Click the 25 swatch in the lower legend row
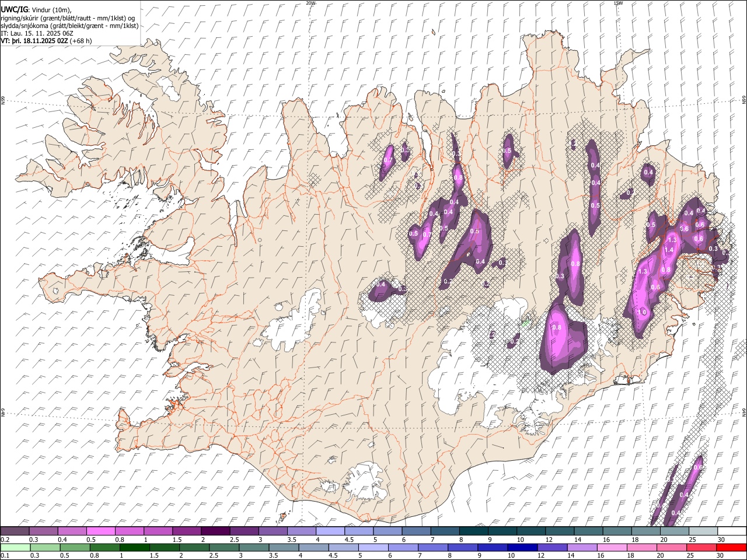Image resolution: width=747 pixels, height=560 pixels. pyautogui.click(x=702, y=547)
